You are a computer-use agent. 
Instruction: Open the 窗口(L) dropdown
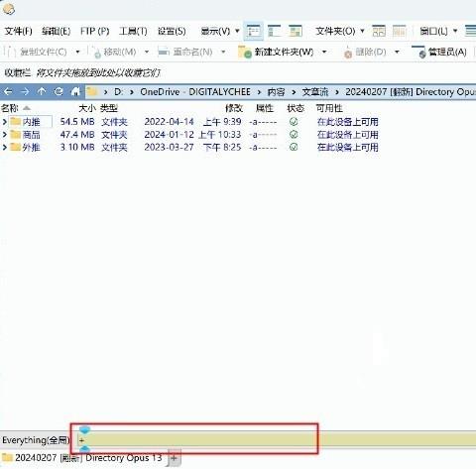(438, 32)
